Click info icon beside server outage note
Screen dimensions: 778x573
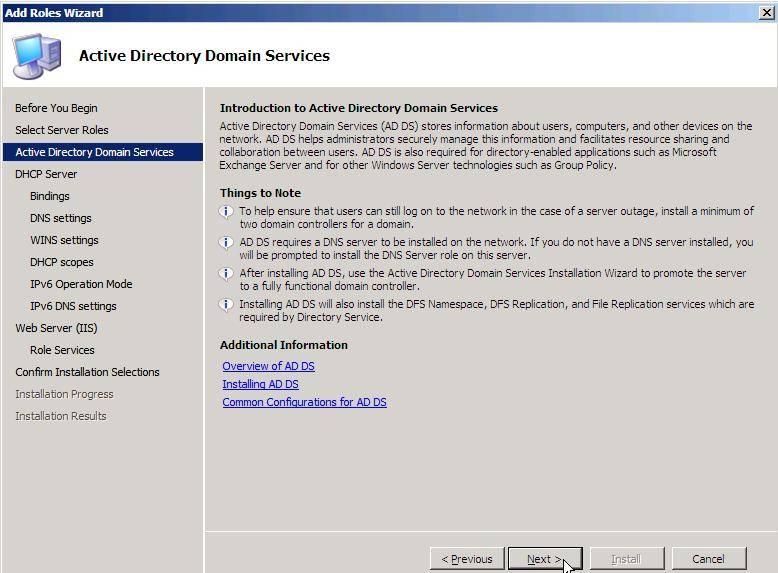(x=226, y=212)
